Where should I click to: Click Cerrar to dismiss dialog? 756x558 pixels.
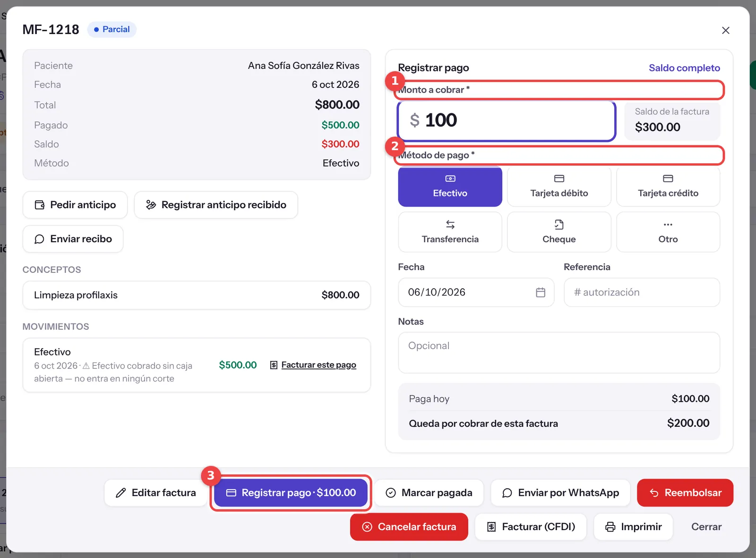(706, 527)
